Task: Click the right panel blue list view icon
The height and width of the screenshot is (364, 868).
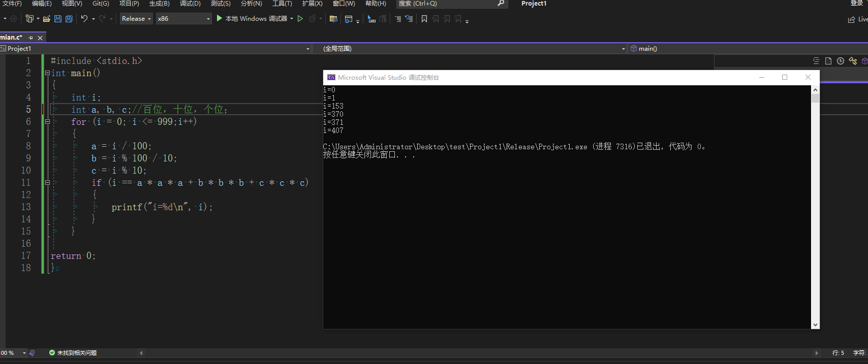Action: [816, 61]
